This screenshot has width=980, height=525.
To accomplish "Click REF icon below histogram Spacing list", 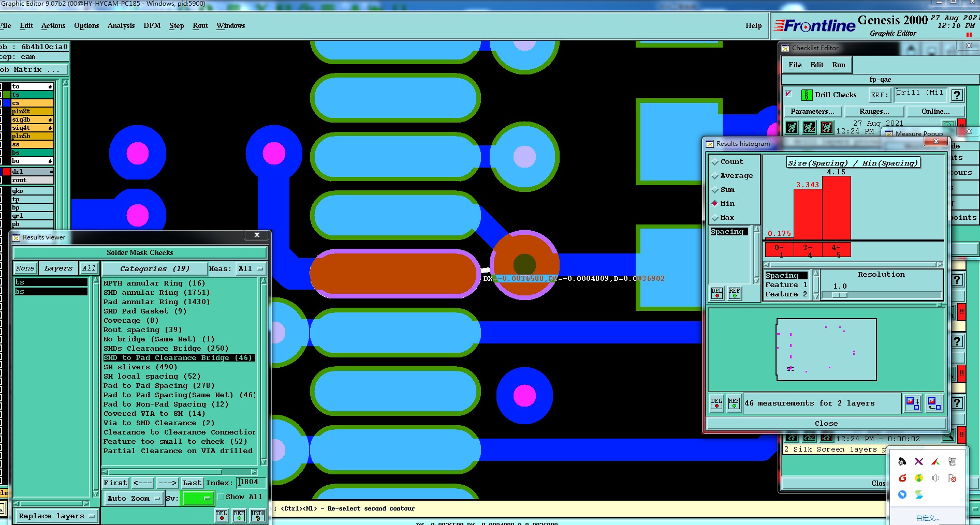I will tap(735, 293).
